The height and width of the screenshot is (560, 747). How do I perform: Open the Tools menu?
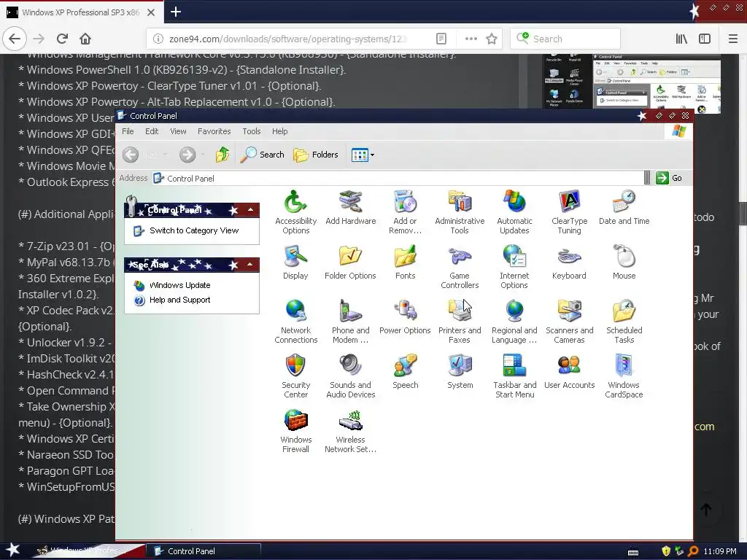point(252,131)
